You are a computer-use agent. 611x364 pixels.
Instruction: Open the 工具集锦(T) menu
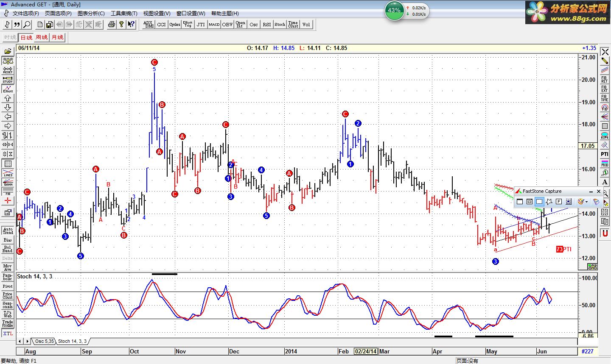[x=124, y=14]
